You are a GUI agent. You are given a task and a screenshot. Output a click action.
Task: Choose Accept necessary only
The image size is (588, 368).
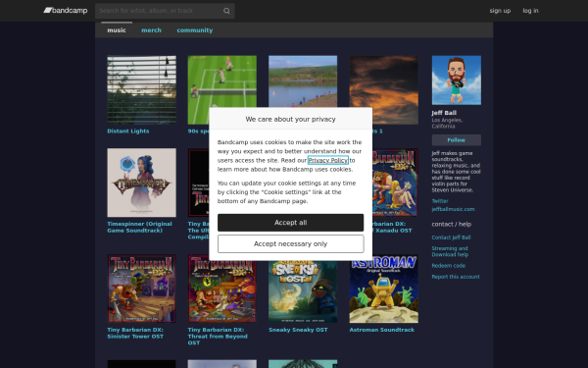point(291,244)
